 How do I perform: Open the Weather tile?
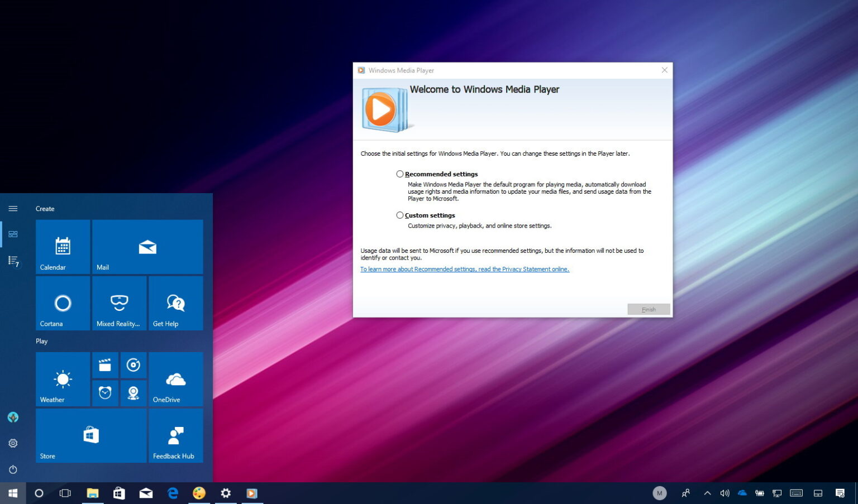coord(62,379)
